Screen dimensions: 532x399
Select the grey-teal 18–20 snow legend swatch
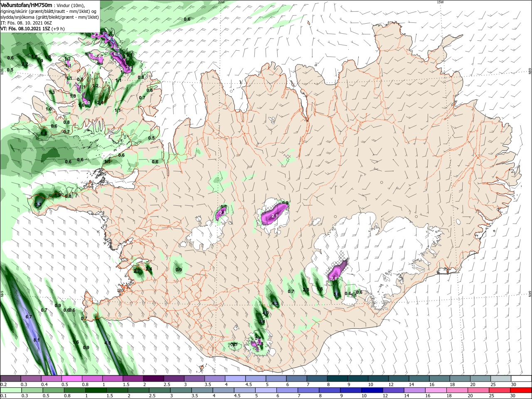460,379
